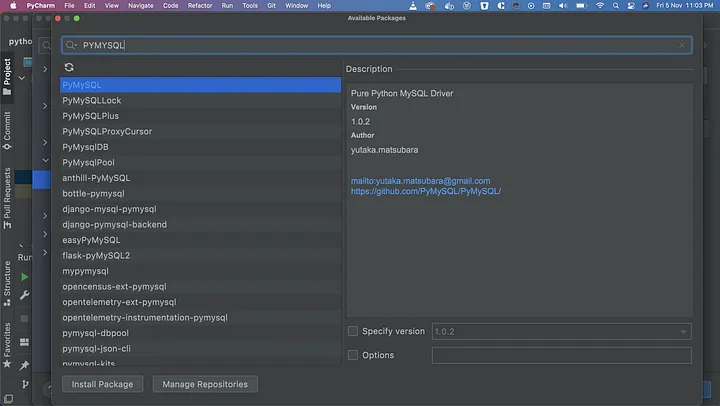
Task: Open the Tools menu
Action: pyautogui.click(x=250, y=6)
